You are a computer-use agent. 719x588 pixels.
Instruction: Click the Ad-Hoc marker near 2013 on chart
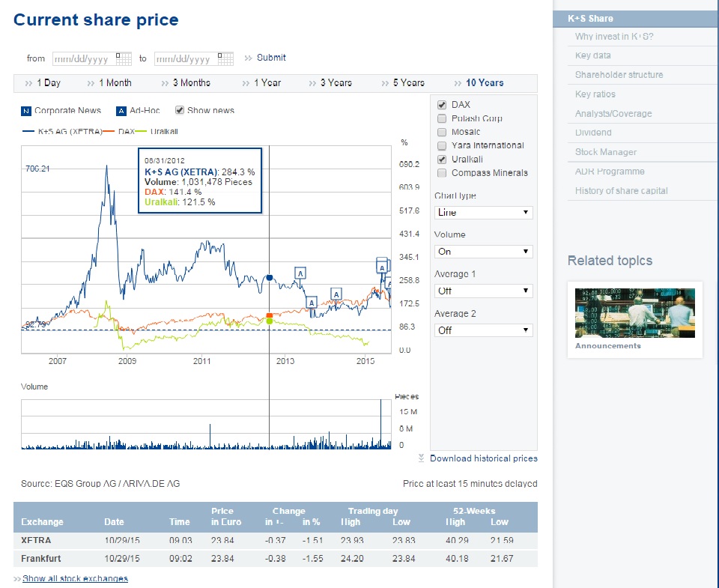(300, 273)
